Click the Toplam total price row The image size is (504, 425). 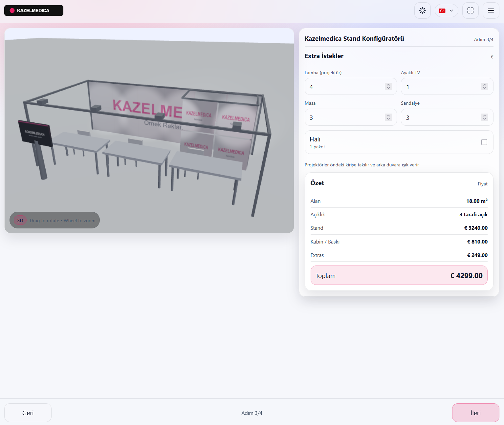point(399,275)
